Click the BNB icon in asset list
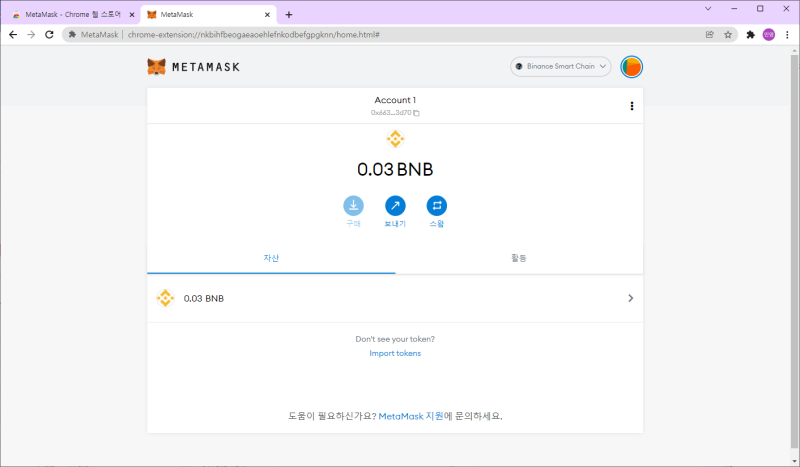The width and height of the screenshot is (800, 467). click(165, 298)
